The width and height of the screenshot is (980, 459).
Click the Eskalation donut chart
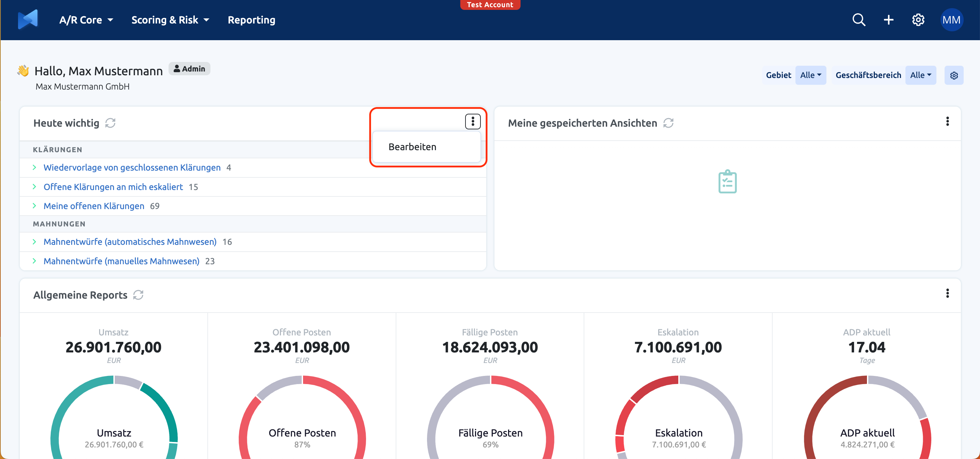click(679, 417)
